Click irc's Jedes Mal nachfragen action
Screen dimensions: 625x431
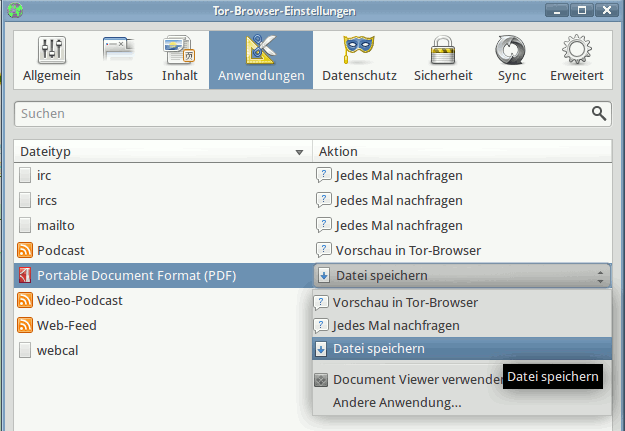pos(399,175)
